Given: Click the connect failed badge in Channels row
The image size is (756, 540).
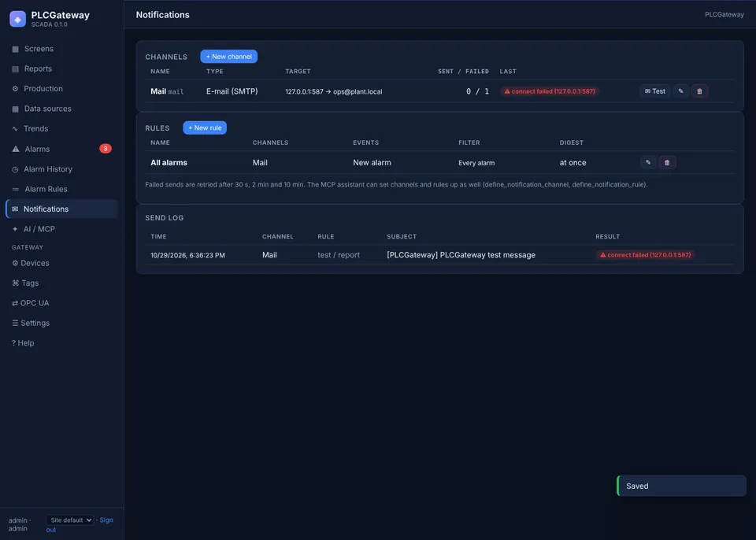Looking at the screenshot, I should (x=550, y=91).
